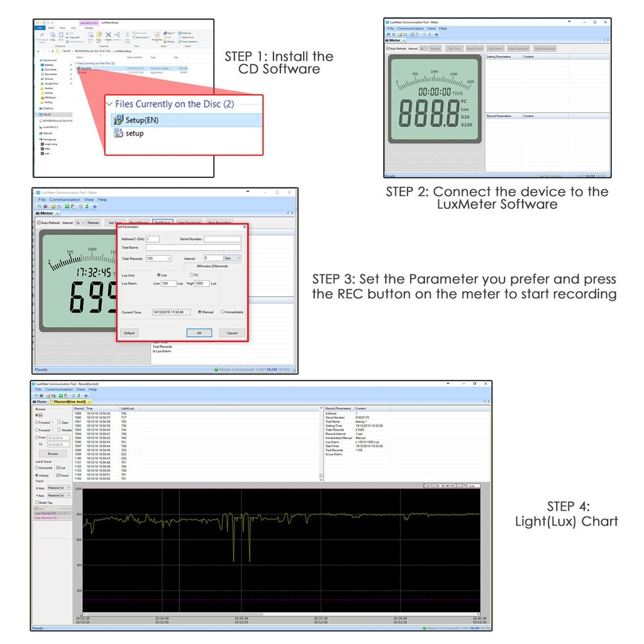Open the Communication menu in Step 3 window
The image size is (644, 644).
65,199
